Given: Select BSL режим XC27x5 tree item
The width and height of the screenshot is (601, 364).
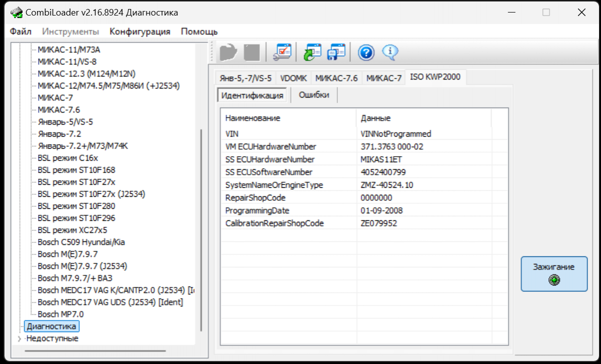Looking at the screenshot, I should (73, 230).
